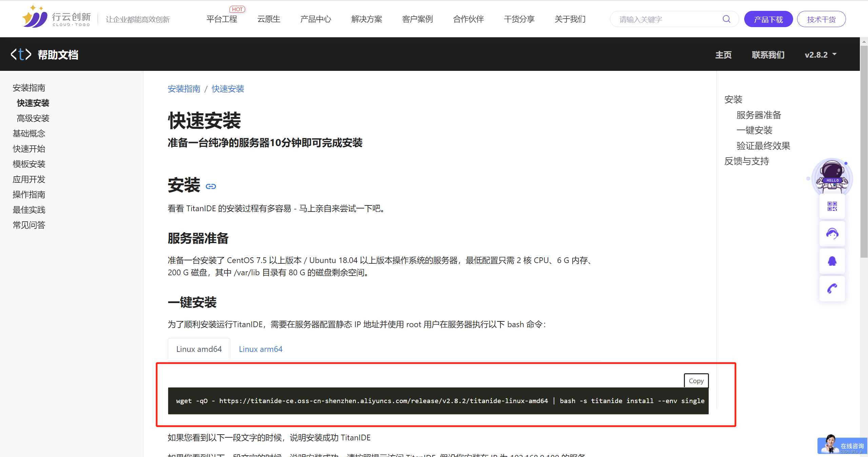Click the anchor link icon beside 安装 heading

point(211,186)
